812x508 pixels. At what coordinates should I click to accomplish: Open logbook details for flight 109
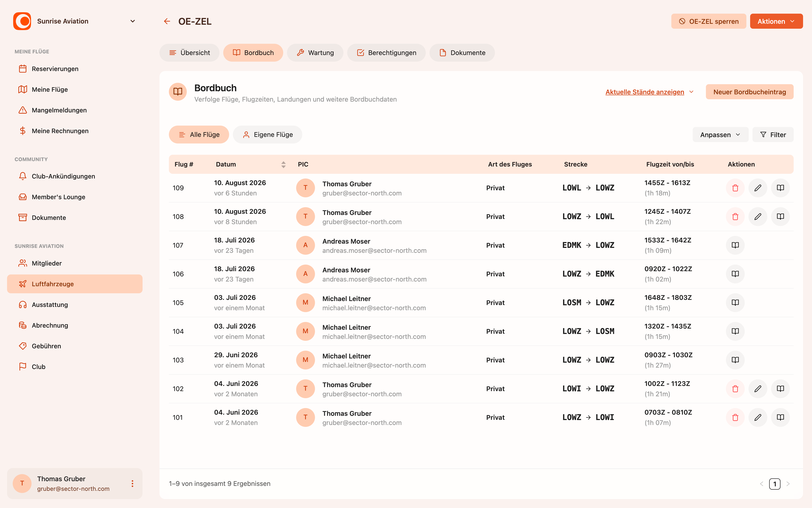(780, 188)
